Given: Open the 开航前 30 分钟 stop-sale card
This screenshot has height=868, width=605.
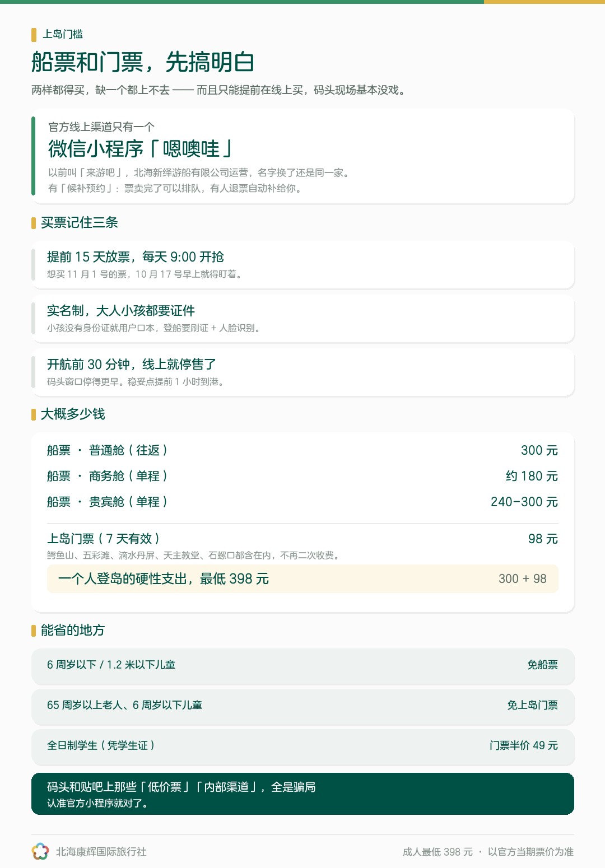Looking at the screenshot, I should pyautogui.click(x=302, y=372).
